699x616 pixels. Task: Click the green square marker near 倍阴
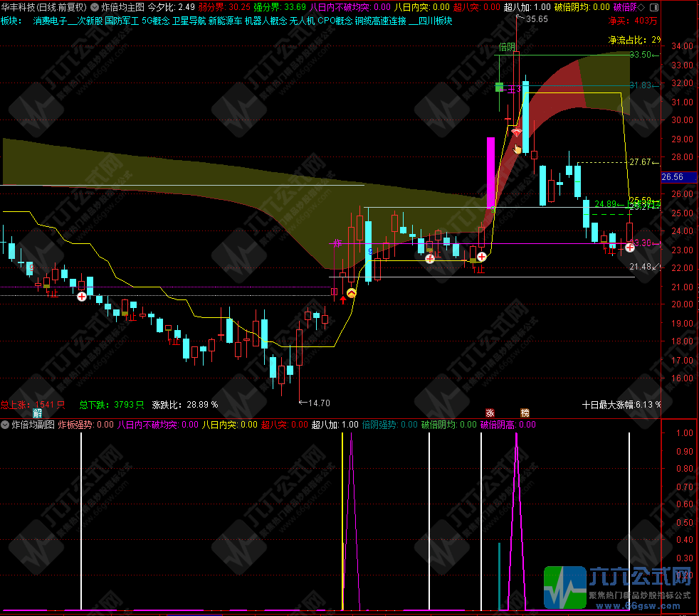point(500,87)
